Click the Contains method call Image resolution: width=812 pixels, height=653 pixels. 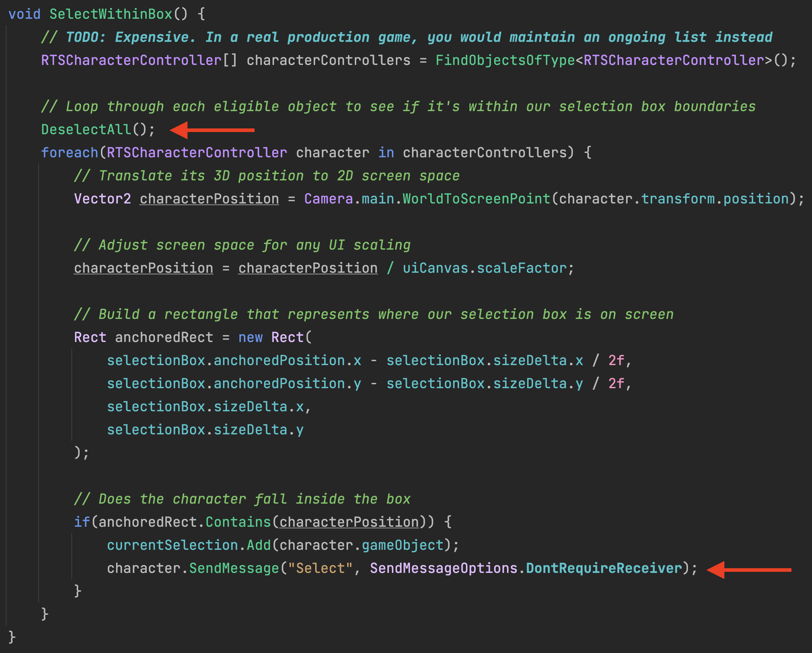point(238,522)
